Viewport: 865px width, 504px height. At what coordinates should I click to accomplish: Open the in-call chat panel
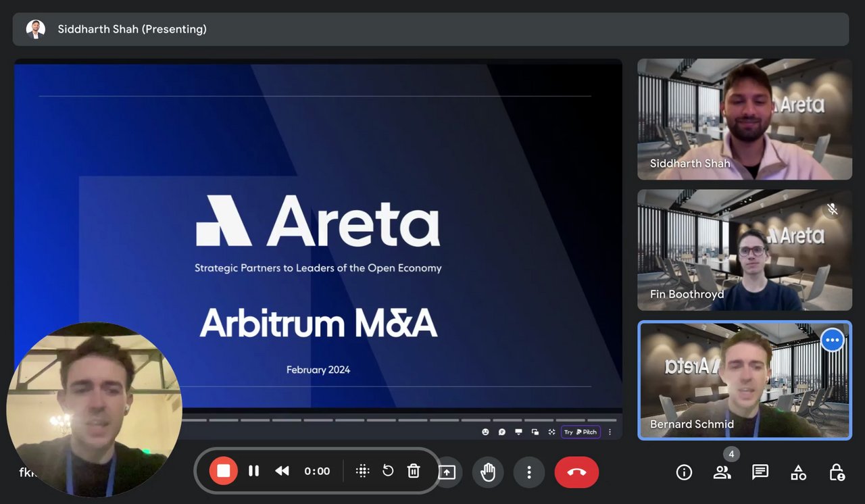(x=760, y=472)
